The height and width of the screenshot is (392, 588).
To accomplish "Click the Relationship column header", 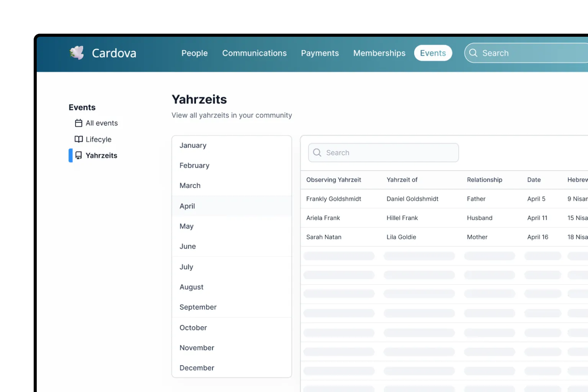I will (485, 180).
